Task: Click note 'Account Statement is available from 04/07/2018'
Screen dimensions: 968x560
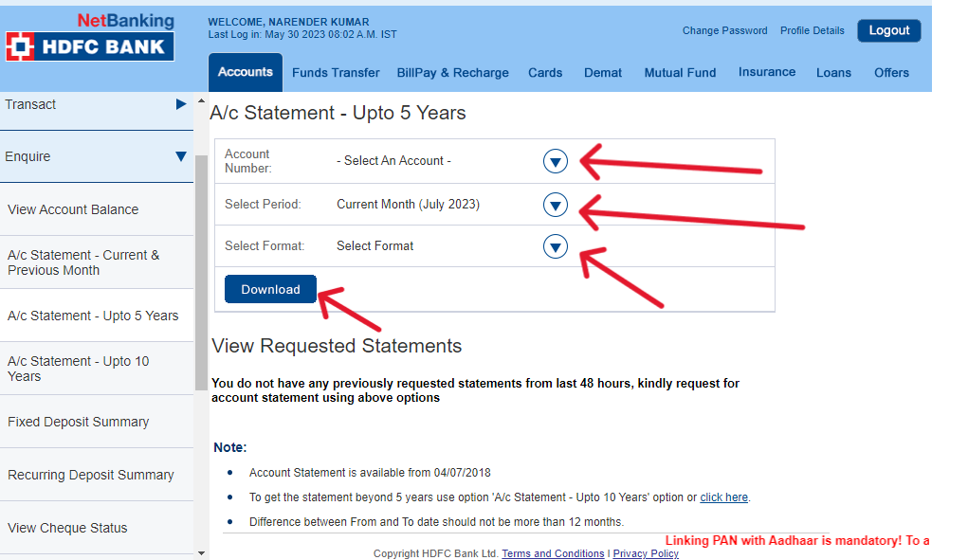Action: (x=370, y=473)
